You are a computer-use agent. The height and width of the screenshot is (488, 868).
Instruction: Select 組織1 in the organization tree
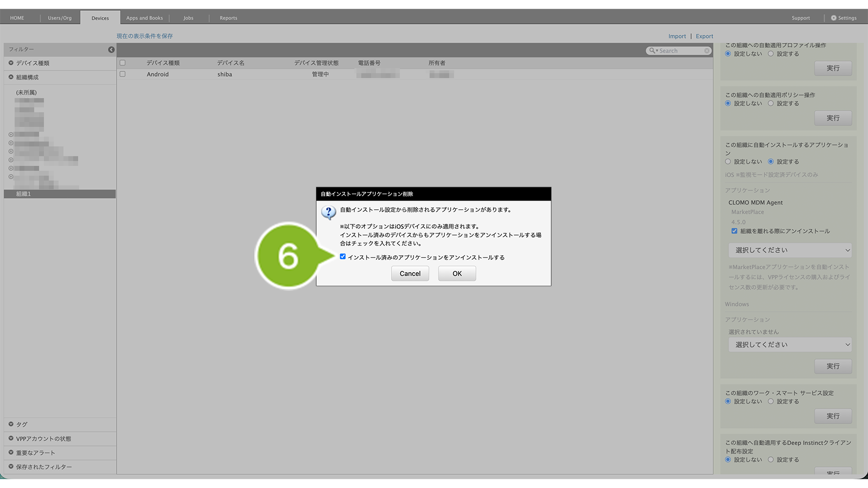click(23, 194)
